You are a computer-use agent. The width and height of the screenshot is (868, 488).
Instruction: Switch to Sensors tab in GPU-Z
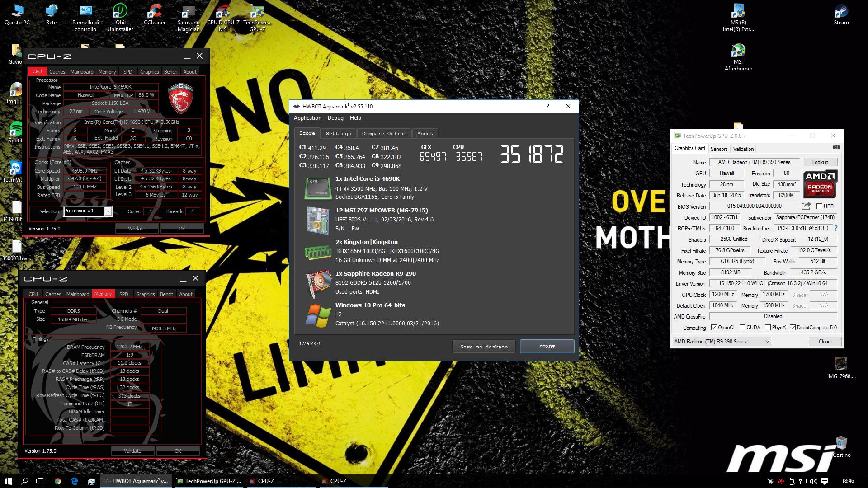click(719, 149)
